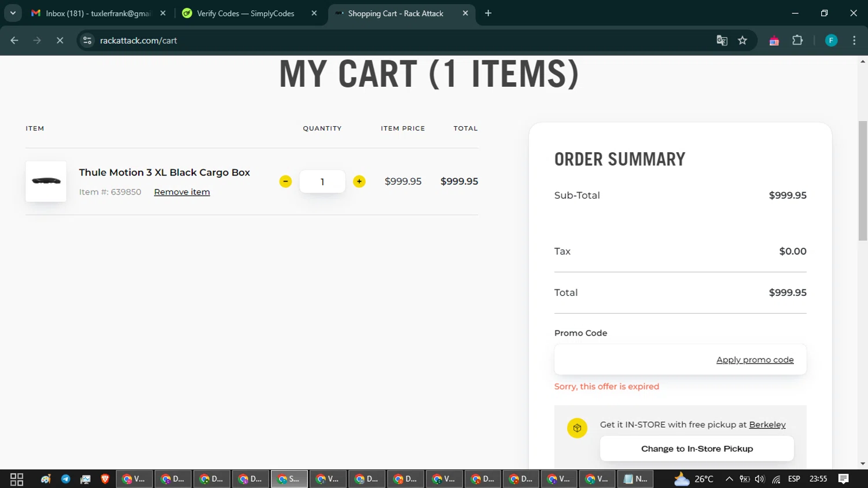Open Telegram from the taskbar

[66, 479]
